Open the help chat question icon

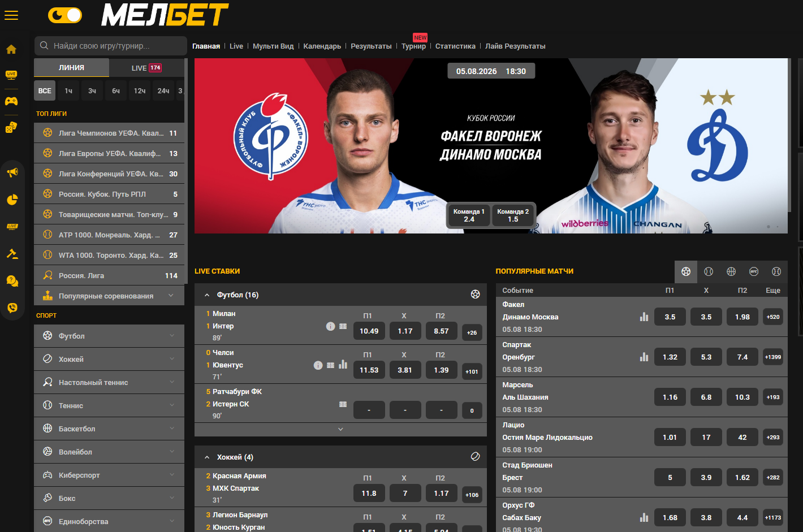click(x=12, y=281)
